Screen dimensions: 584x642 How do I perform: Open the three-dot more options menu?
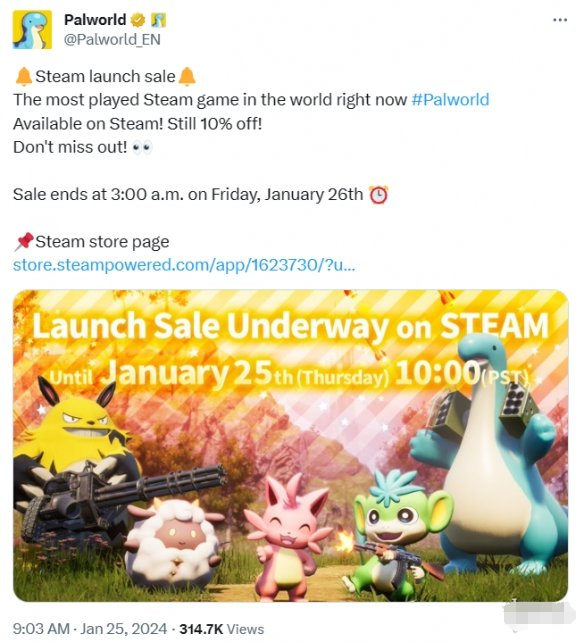[560, 20]
